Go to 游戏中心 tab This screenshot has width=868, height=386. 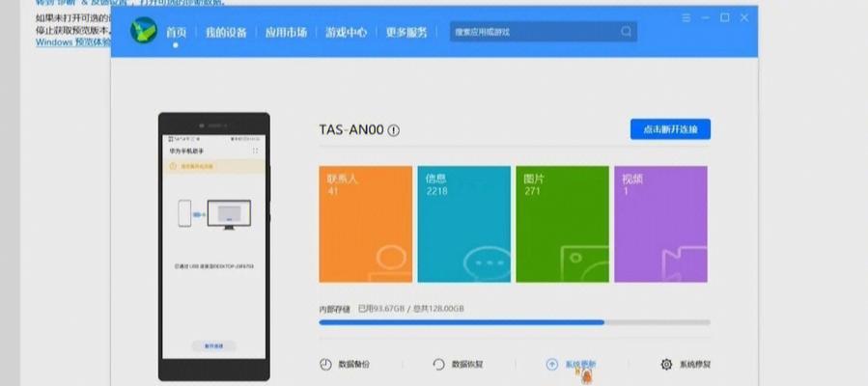346,33
